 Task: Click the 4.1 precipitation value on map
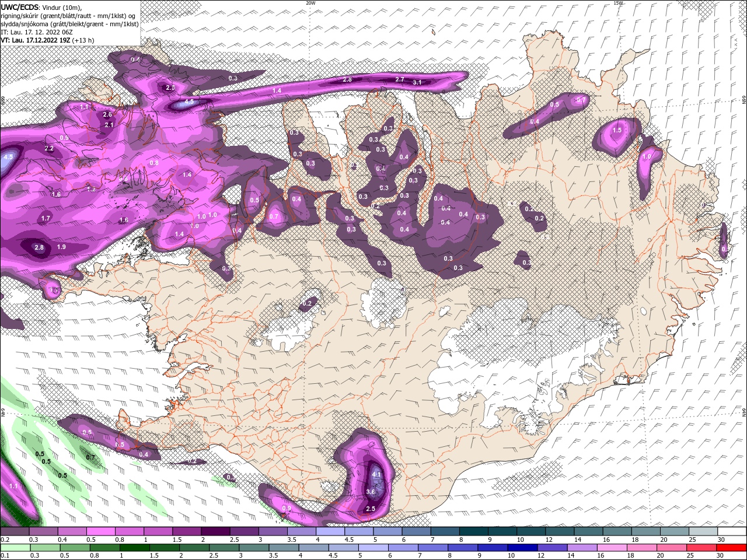pyautogui.click(x=376, y=475)
